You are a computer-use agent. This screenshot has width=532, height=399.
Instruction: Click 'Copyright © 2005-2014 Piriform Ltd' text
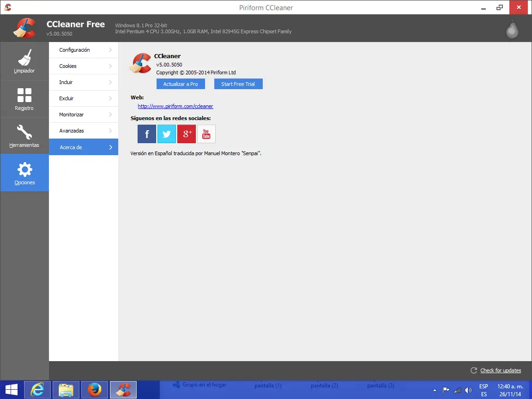coord(196,73)
